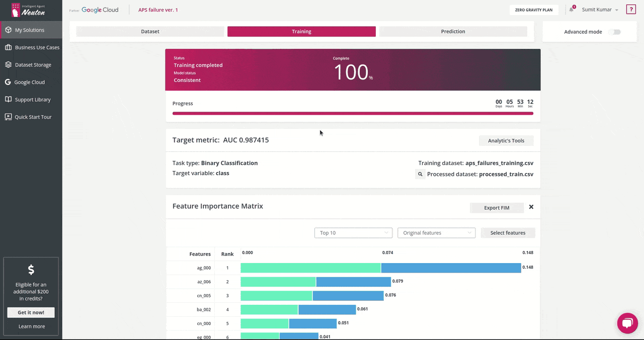644x340 pixels.
Task: Click the APS failure ver. 1 title
Action: tap(158, 10)
